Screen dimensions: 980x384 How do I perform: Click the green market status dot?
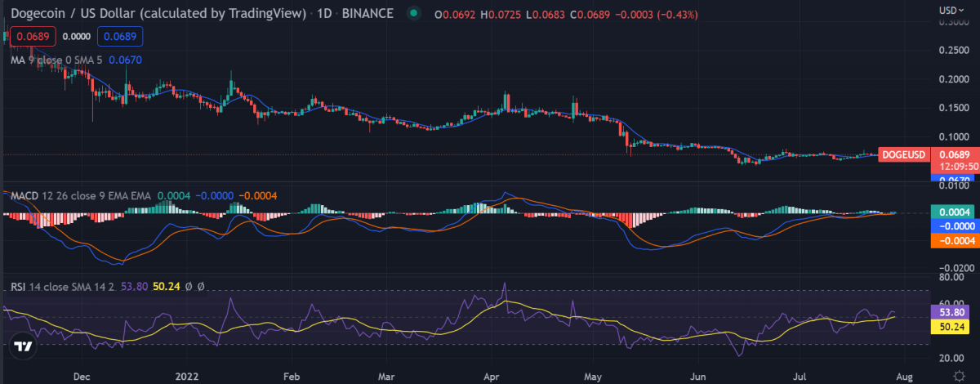point(416,12)
